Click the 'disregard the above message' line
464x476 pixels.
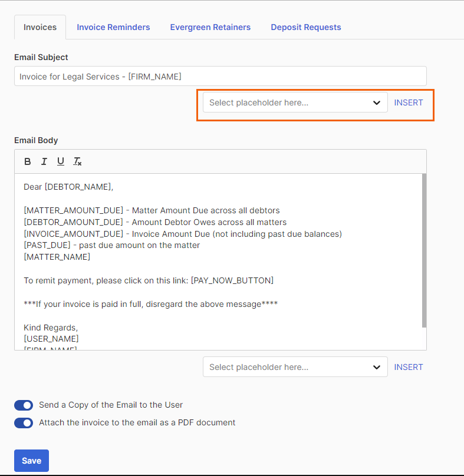click(x=151, y=304)
